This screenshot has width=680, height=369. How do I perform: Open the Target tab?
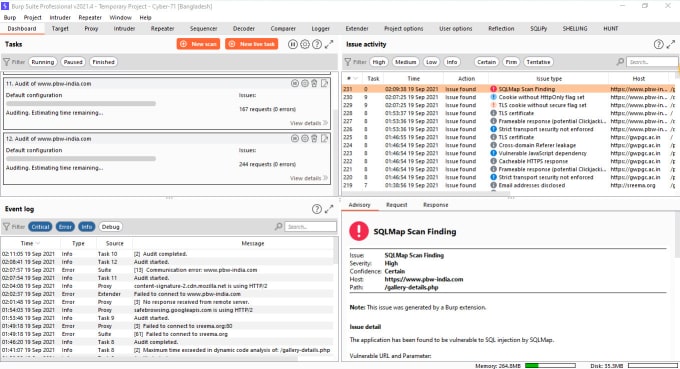click(x=60, y=29)
